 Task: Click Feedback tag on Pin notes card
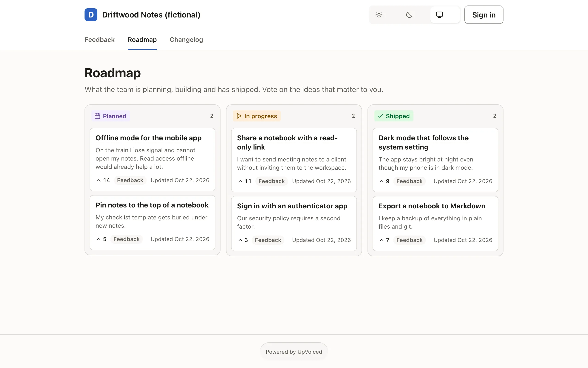126,239
